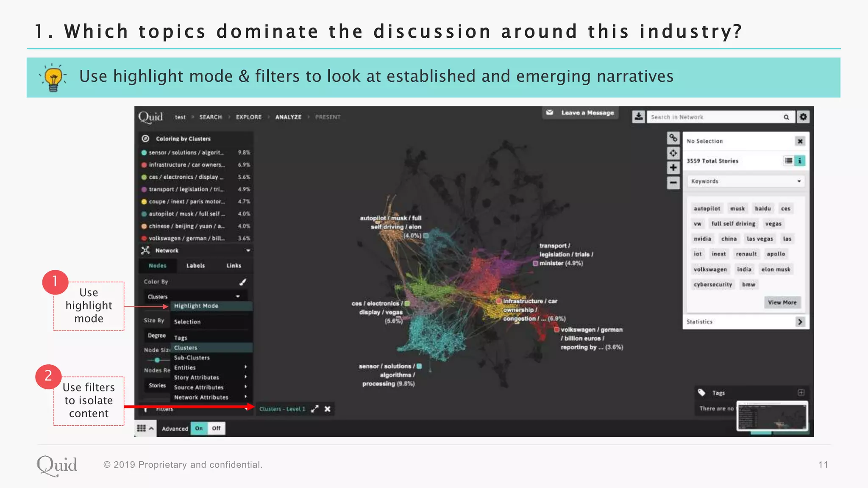868x488 pixels.
Task: Click the autopilot keyword chip
Action: click(707, 208)
